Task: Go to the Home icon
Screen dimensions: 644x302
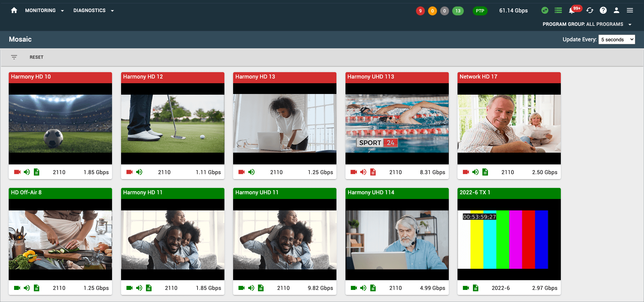Action: (14, 10)
